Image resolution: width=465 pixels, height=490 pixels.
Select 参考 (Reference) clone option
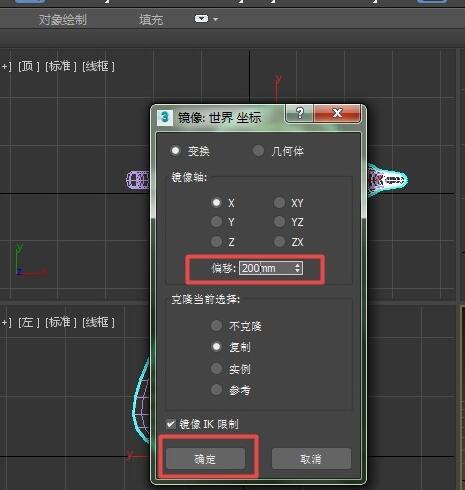click(x=217, y=389)
